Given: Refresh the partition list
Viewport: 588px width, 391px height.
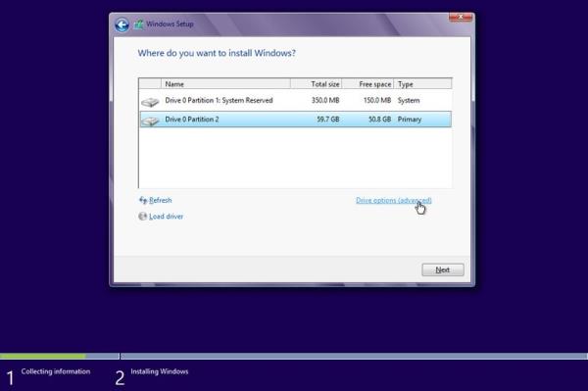Looking at the screenshot, I should [160, 201].
